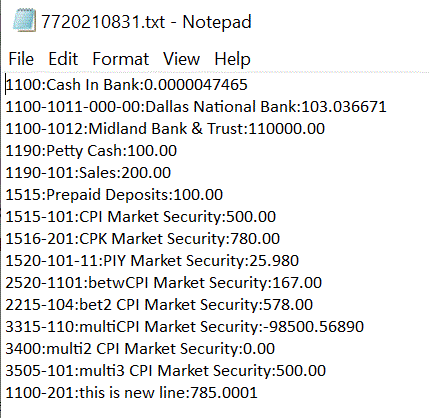Click the multiCPI Market Security:-98500.56890 value
This screenshot has width=430, height=418.
coord(313,327)
